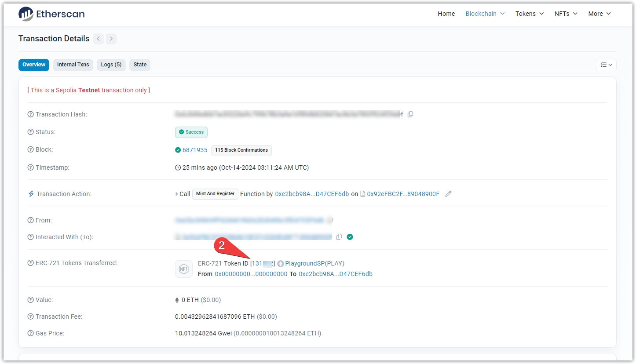Viewport: 636px width, 364px height.
Task: Switch to the Logs (5) tab
Action: pyautogui.click(x=111, y=65)
